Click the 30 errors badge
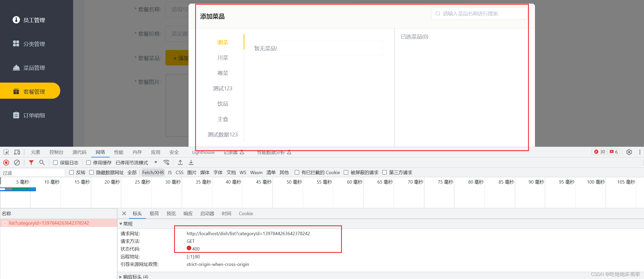Image resolution: width=644 pixels, height=279 pixels. pyautogui.click(x=599, y=152)
